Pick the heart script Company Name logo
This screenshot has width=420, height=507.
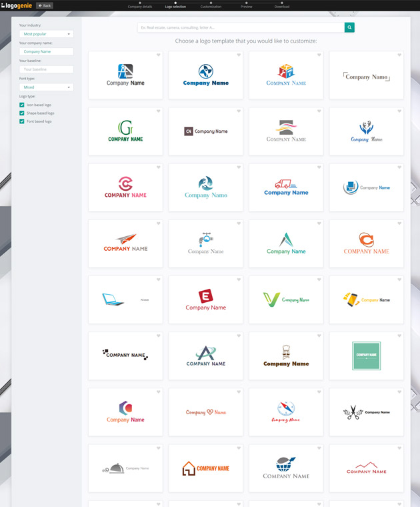point(206,412)
